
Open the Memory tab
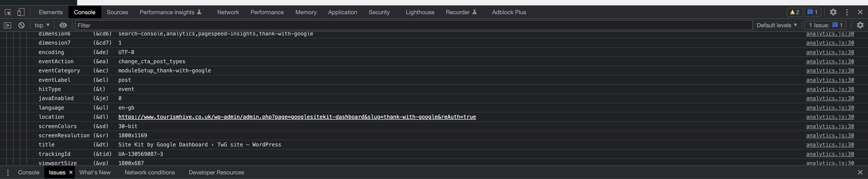click(x=306, y=12)
